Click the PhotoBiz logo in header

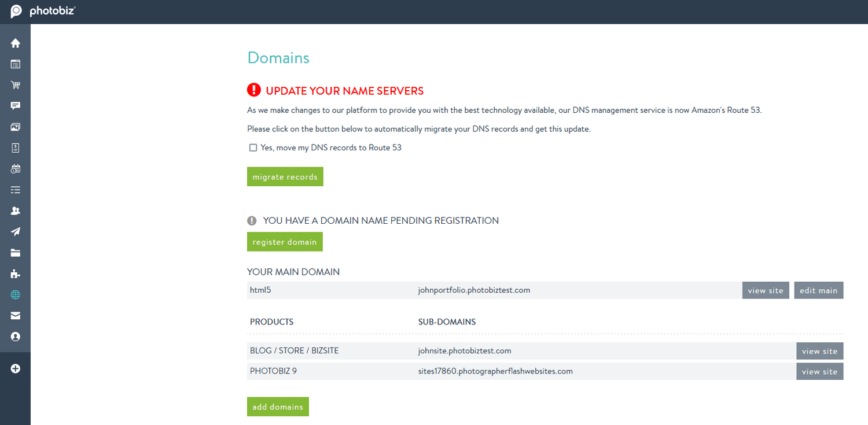tap(43, 11)
